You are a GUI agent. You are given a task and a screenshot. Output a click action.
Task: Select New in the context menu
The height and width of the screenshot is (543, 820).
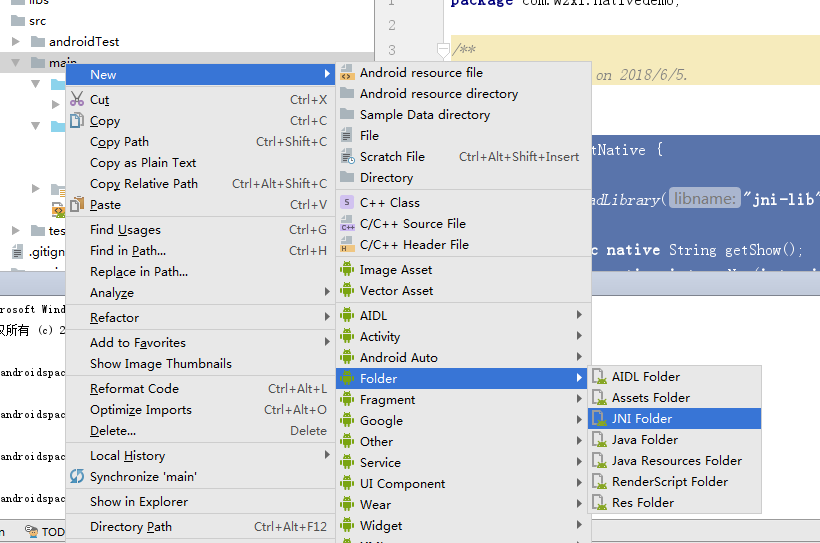pos(200,74)
